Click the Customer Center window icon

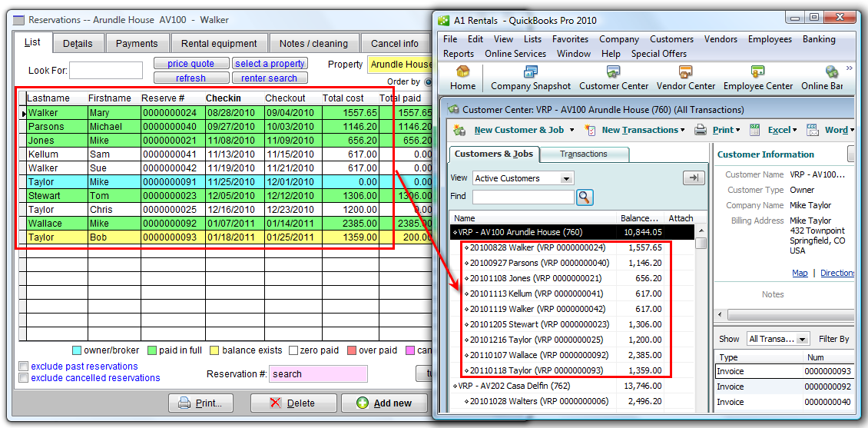[x=453, y=110]
